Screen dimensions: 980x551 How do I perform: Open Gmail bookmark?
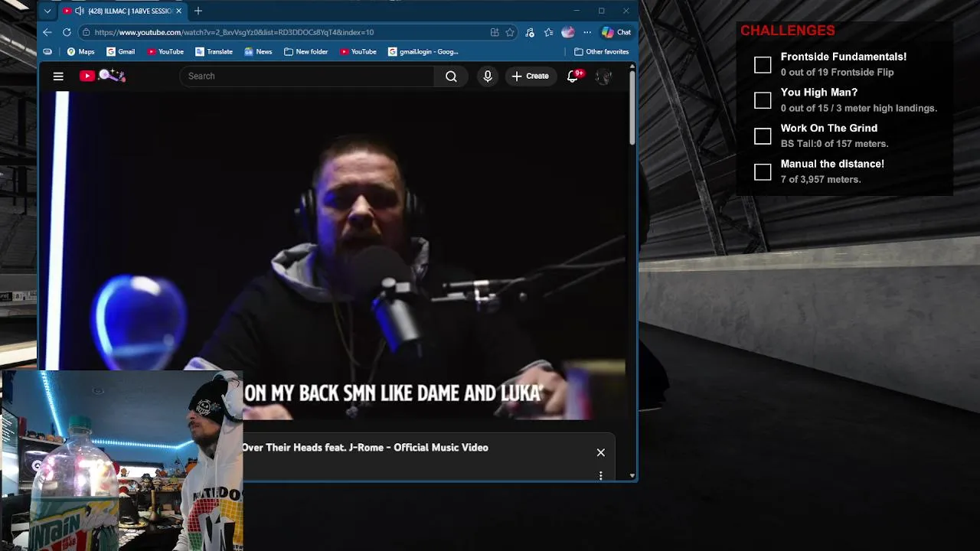121,51
